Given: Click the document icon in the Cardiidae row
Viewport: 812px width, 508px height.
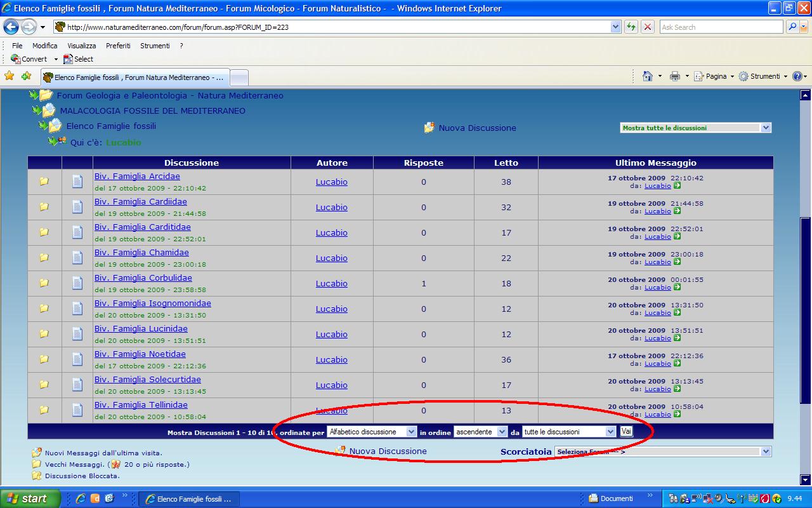Looking at the screenshot, I should pyautogui.click(x=77, y=207).
